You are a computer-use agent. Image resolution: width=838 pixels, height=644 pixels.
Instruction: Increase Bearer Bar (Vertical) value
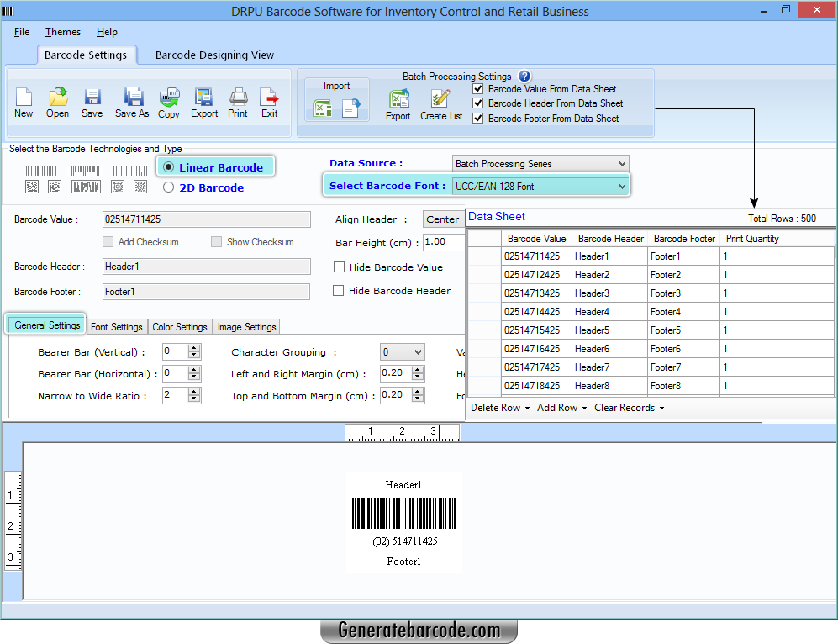click(194, 348)
